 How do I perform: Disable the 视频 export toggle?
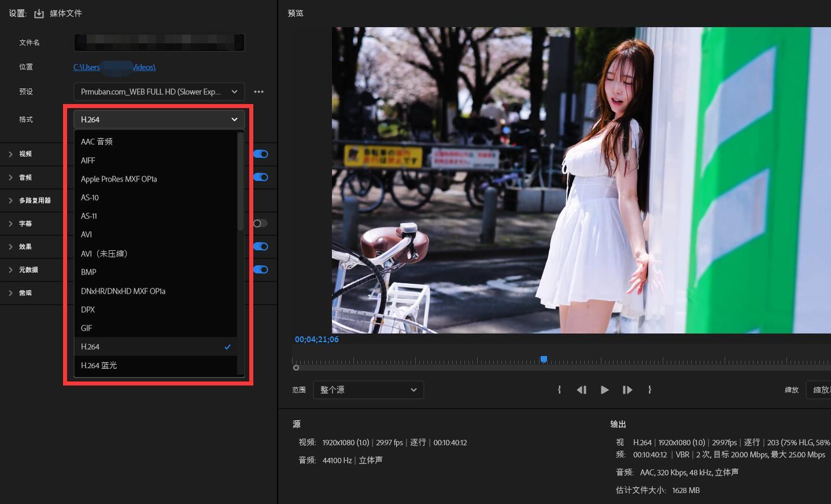tap(261, 154)
